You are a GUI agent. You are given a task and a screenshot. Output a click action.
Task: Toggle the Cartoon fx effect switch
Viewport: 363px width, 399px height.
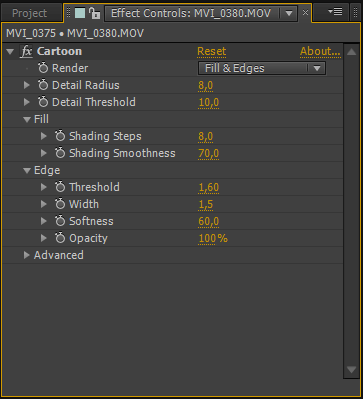pos(26,52)
